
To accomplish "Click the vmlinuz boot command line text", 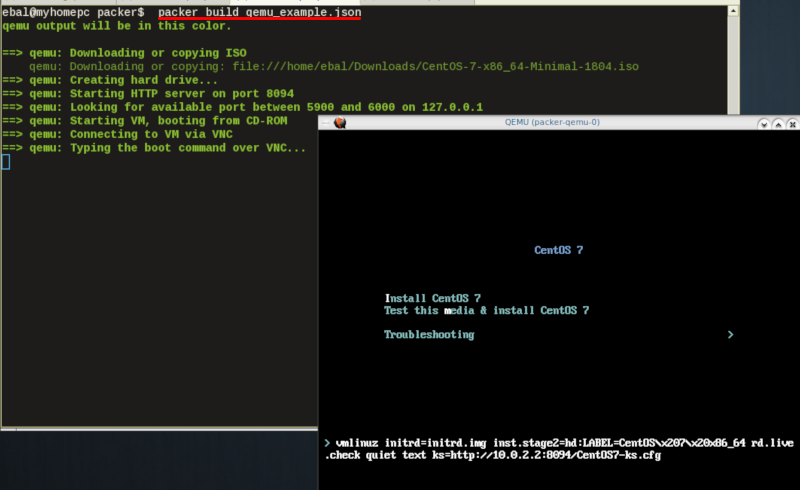I will (x=559, y=449).
